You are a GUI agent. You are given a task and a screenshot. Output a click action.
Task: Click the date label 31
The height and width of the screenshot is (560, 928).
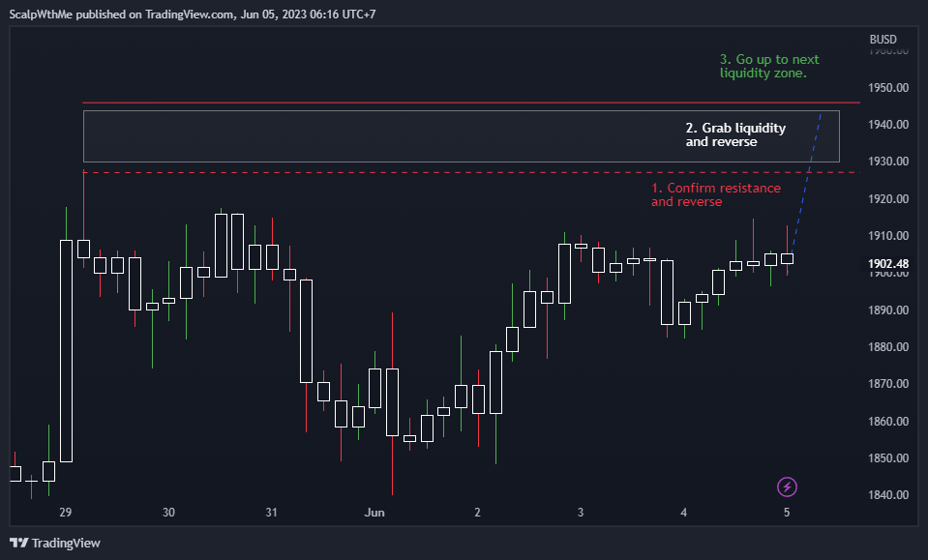271,512
